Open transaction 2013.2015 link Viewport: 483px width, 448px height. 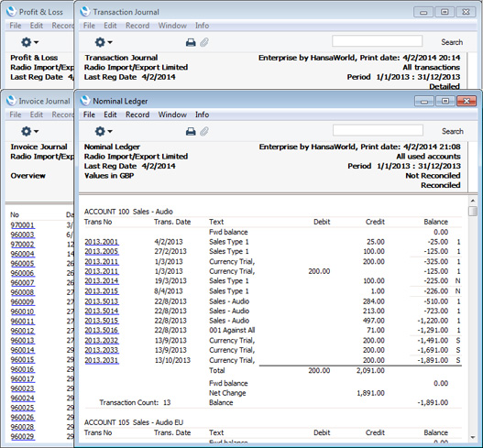point(102,291)
